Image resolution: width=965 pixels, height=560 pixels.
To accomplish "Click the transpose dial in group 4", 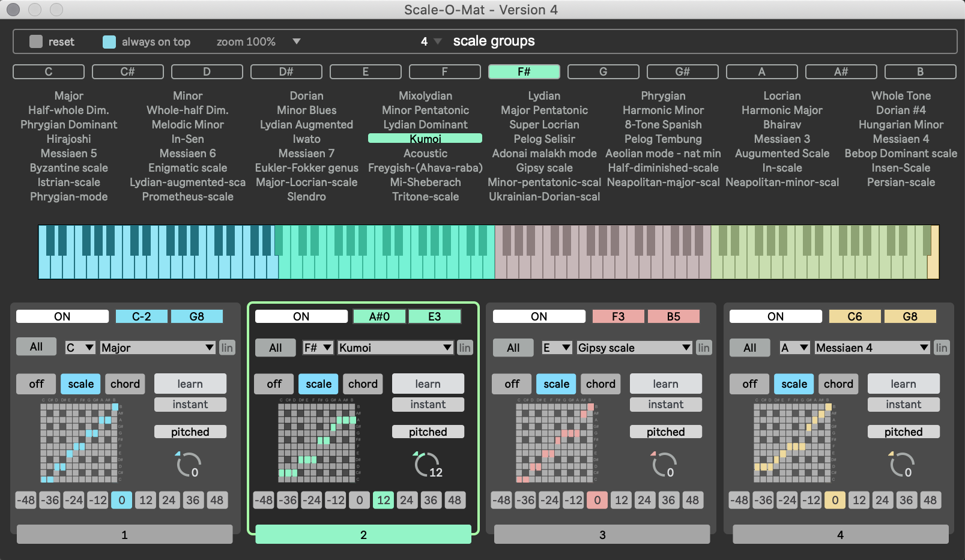I will [901, 465].
